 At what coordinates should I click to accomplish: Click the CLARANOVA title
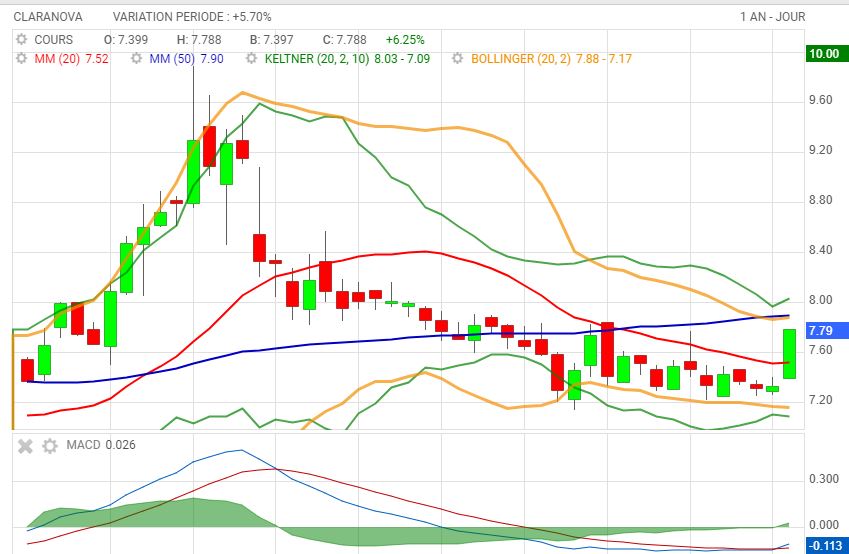(48, 17)
